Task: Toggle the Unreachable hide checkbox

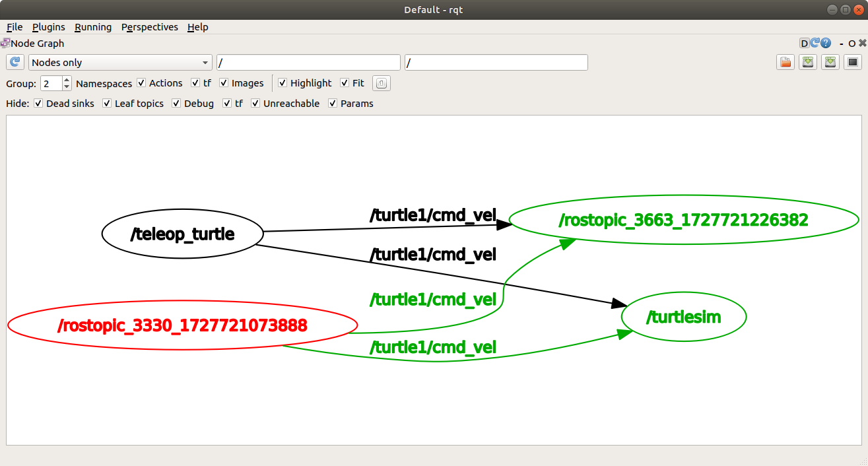Action: point(255,104)
